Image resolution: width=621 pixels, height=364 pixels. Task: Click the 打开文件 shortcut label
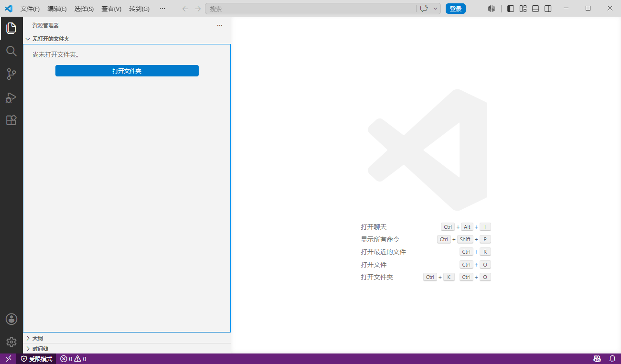coord(374,265)
